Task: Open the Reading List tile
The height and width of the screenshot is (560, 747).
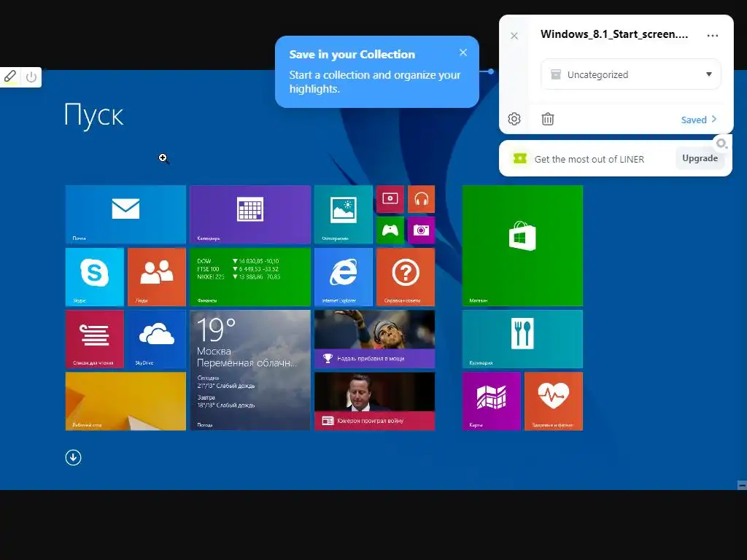Action: pyautogui.click(x=94, y=339)
